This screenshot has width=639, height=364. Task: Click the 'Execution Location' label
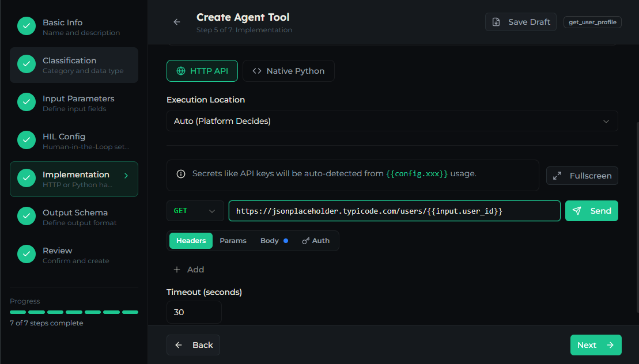pos(206,100)
